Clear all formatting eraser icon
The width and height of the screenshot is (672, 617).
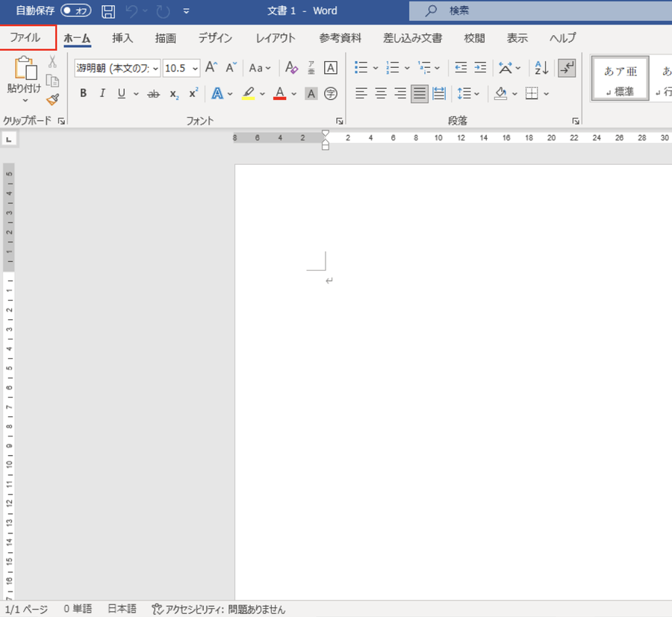[x=291, y=68]
